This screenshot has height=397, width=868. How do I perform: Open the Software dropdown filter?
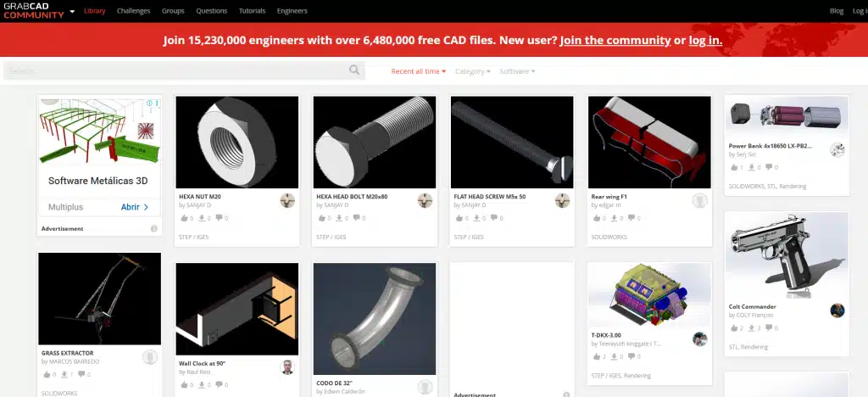[x=517, y=71]
